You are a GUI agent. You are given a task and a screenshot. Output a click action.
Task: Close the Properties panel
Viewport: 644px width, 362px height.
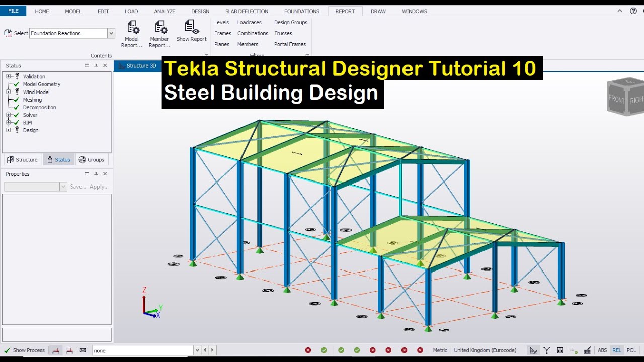(x=105, y=174)
